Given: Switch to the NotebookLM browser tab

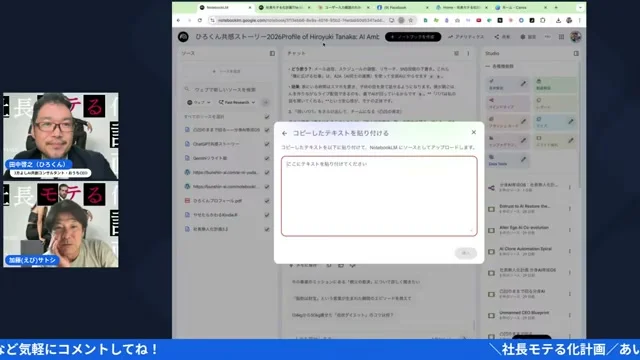Looking at the screenshot, I should [x=224, y=7].
